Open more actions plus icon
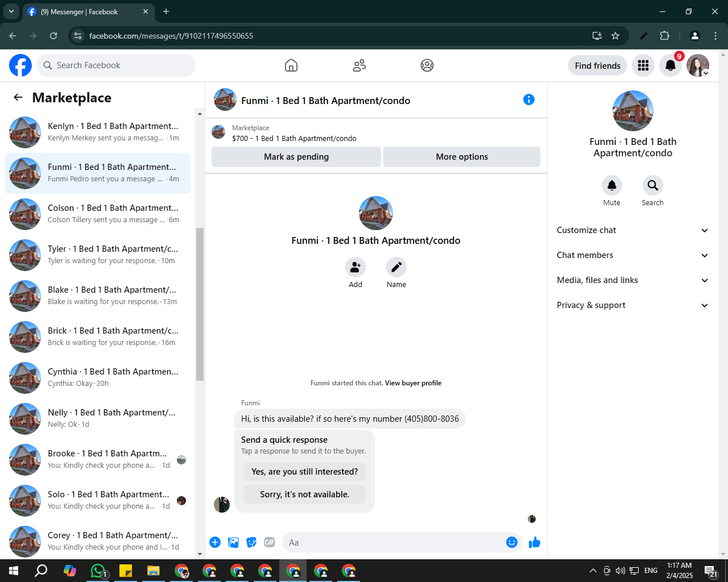This screenshot has height=582, width=728. 215,542
